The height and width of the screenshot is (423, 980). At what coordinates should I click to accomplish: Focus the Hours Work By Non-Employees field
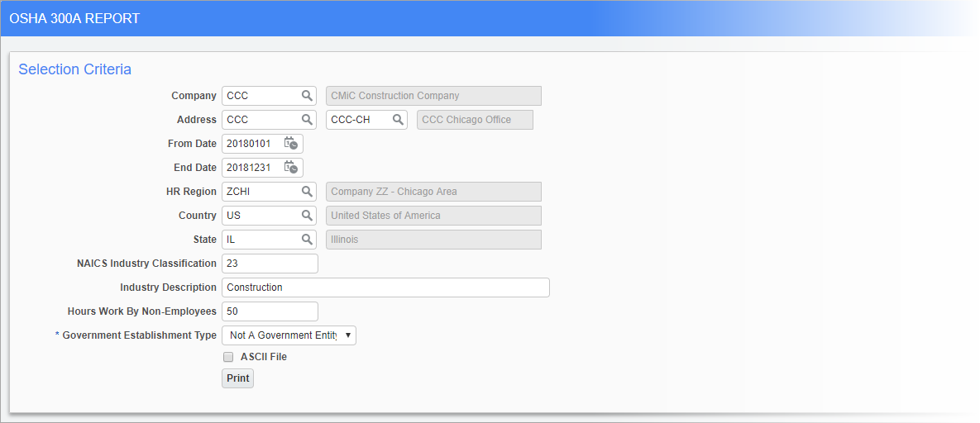coord(270,311)
